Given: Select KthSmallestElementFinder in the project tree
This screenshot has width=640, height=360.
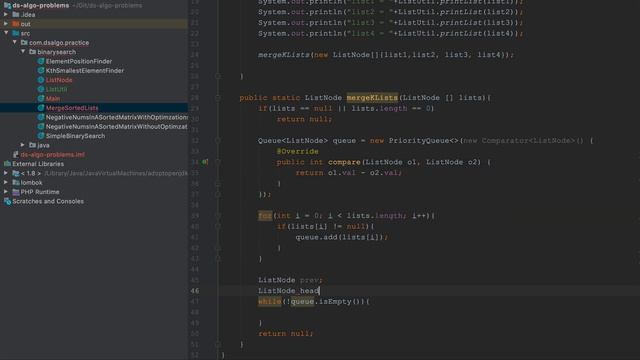Looking at the screenshot, I should pyautogui.click(x=84, y=71).
